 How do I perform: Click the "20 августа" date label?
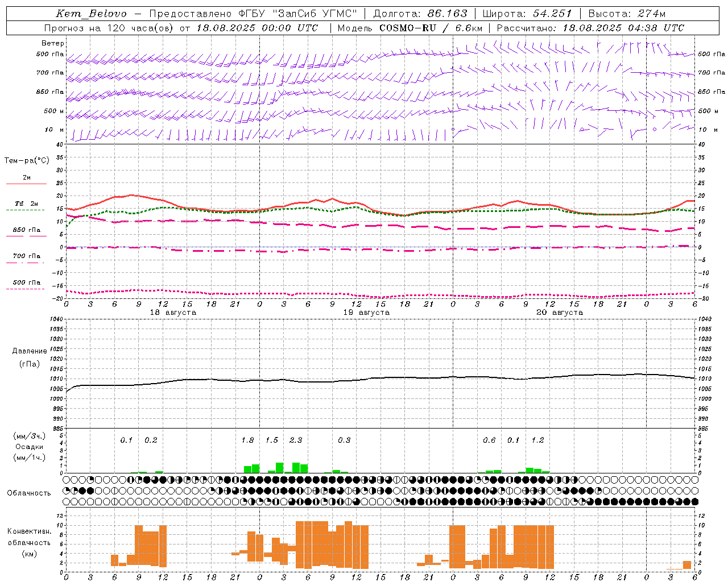(x=560, y=313)
